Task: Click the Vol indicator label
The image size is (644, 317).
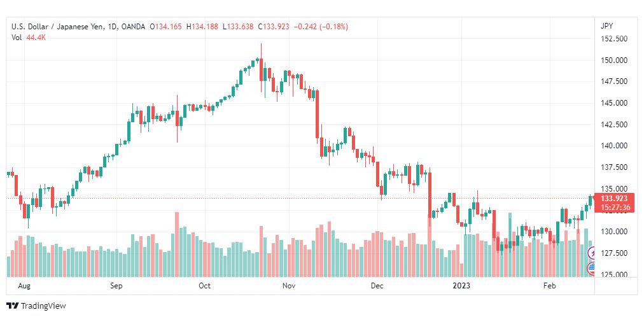Action: coord(17,37)
